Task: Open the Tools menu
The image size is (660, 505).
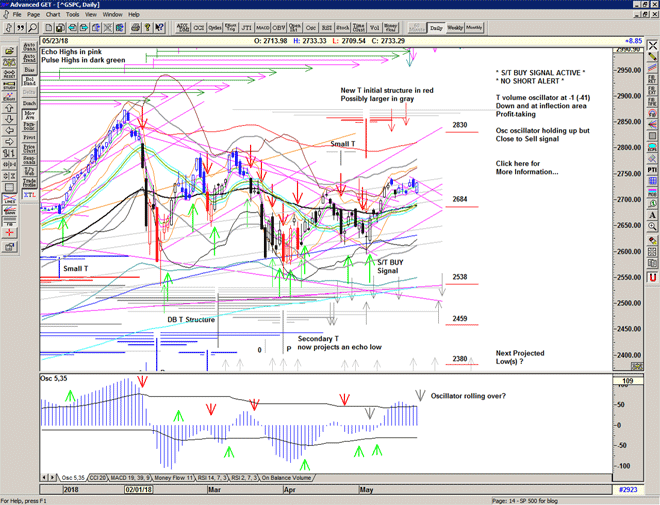Action: (72, 15)
